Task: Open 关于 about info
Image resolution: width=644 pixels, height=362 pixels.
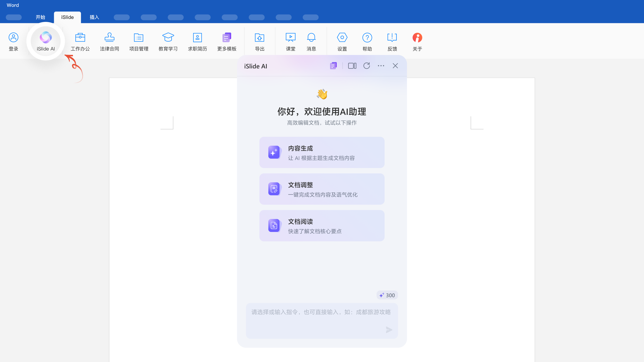Action: 417,42
